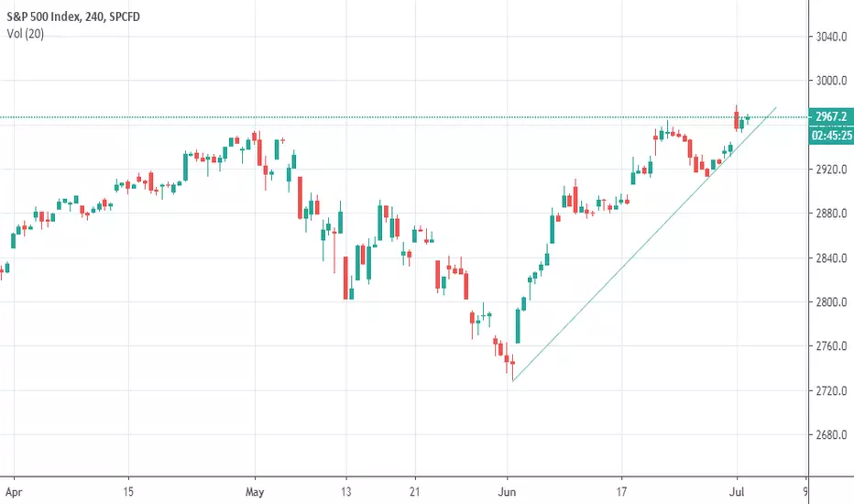The height and width of the screenshot is (504, 854).
Task: Click the 3040.0 price axis label
Action: point(831,37)
